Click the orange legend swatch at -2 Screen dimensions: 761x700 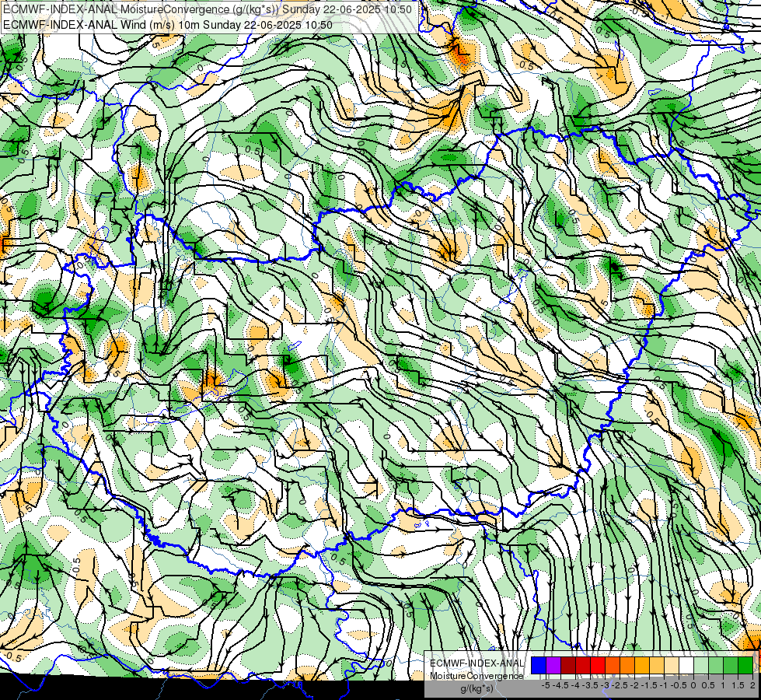point(627,665)
